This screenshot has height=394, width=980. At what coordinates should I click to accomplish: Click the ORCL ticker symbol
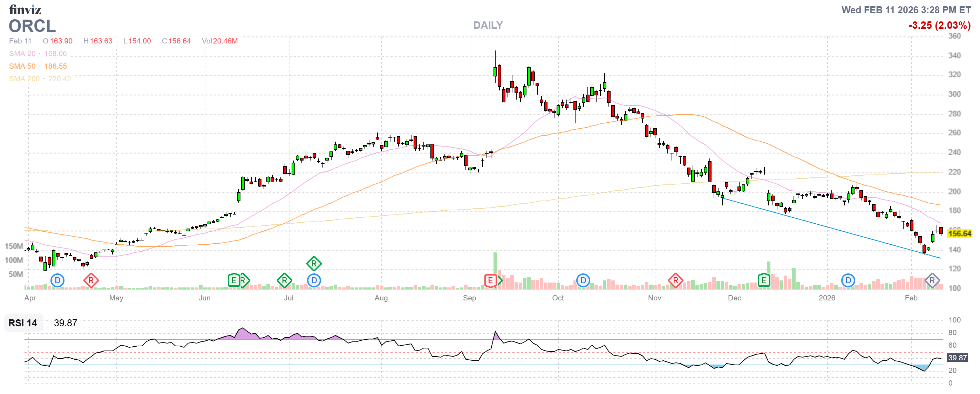32,26
